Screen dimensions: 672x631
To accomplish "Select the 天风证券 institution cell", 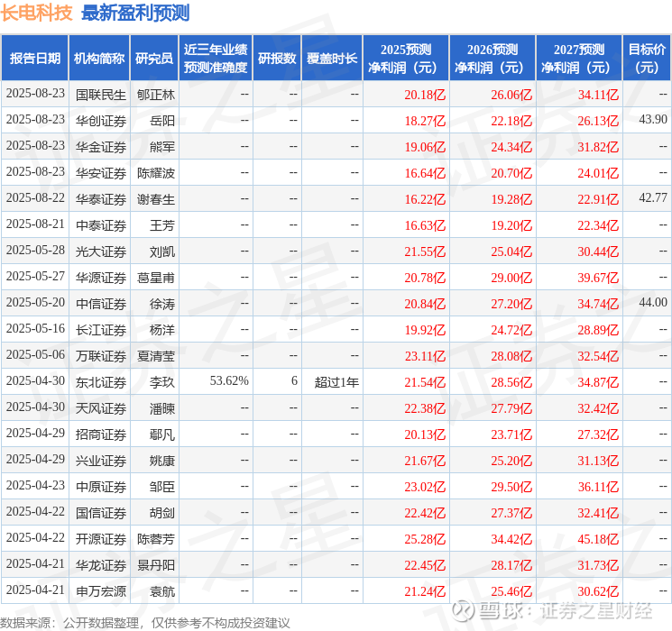I will pos(101,408).
